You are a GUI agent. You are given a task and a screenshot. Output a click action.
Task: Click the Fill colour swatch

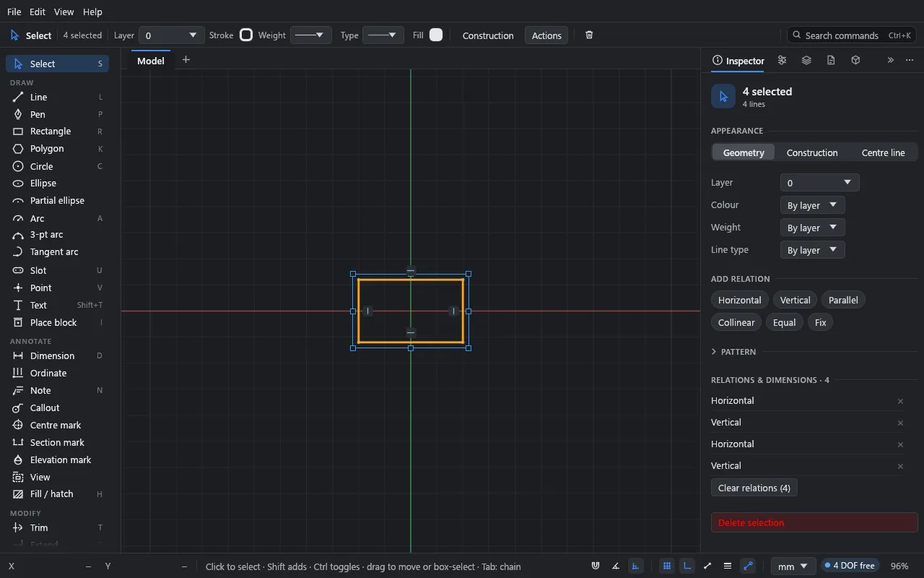pyautogui.click(x=436, y=35)
